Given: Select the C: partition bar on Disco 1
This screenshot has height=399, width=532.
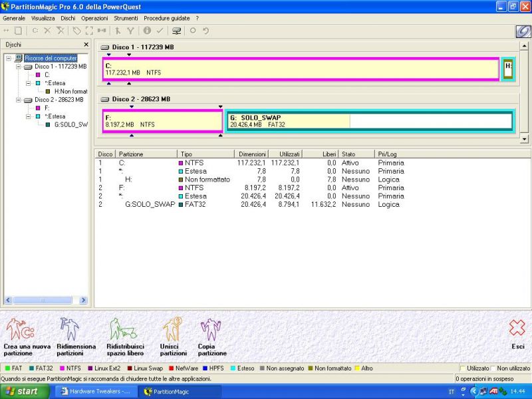Looking at the screenshot, I should click(x=301, y=69).
